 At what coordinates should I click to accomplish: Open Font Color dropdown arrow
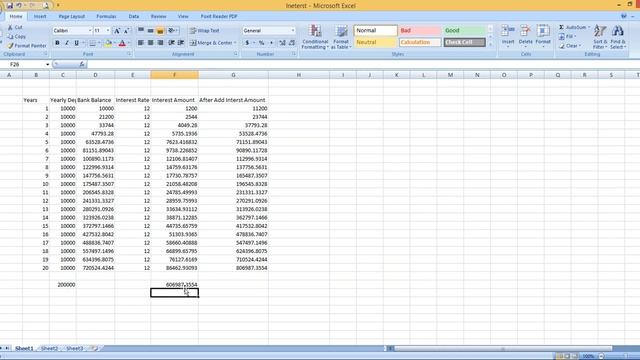pyautogui.click(x=129, y=43)
